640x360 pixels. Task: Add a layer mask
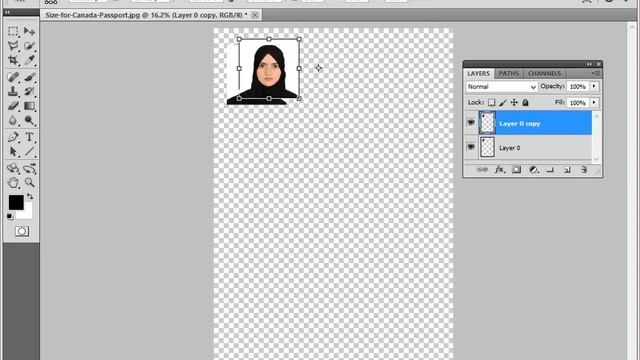[x=516, y=169]
